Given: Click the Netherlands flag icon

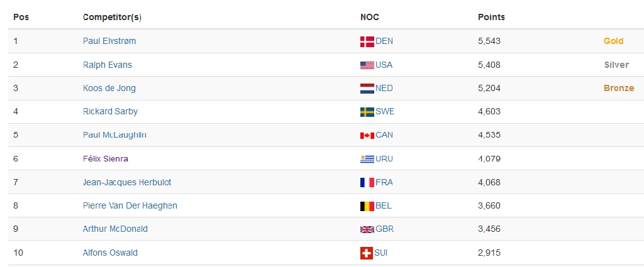Looking at the screenshot, I should (367, 89).
